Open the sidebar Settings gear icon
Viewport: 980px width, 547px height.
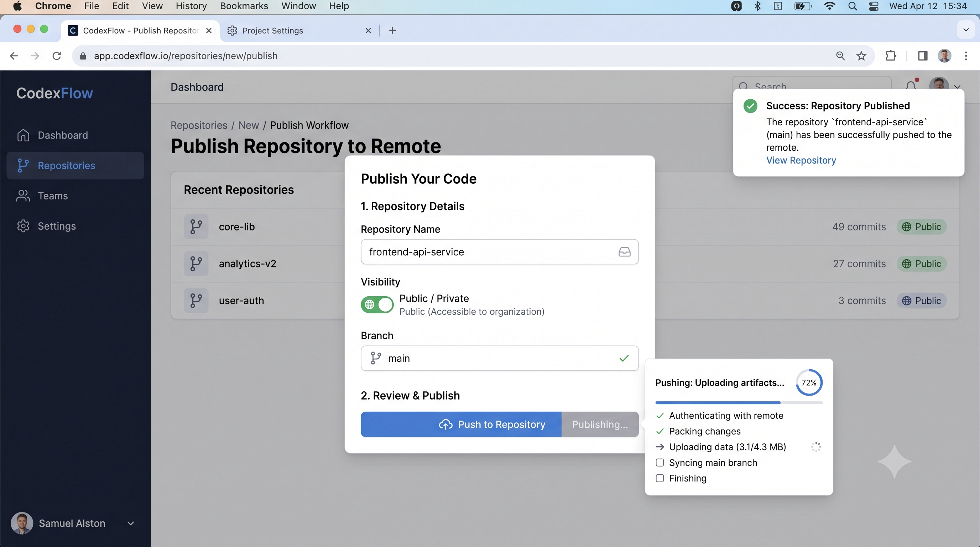point(23,226)
